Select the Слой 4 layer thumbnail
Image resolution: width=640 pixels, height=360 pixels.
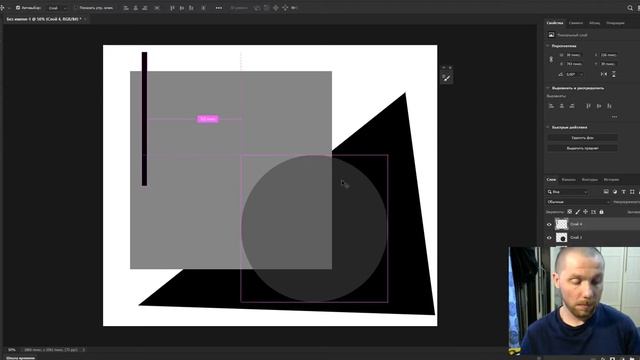click(562, 224)
